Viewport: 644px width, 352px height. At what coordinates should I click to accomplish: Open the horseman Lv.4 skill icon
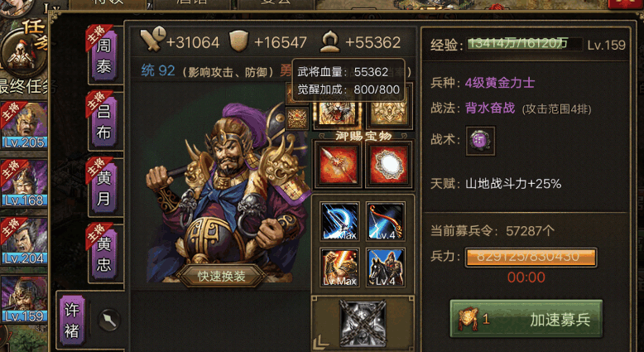pos(385,268)
